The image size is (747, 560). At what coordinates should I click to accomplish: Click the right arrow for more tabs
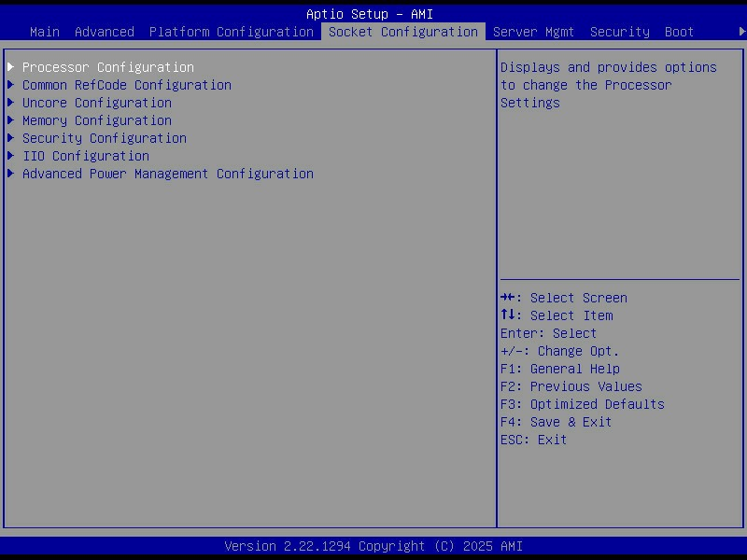point(742,32)
